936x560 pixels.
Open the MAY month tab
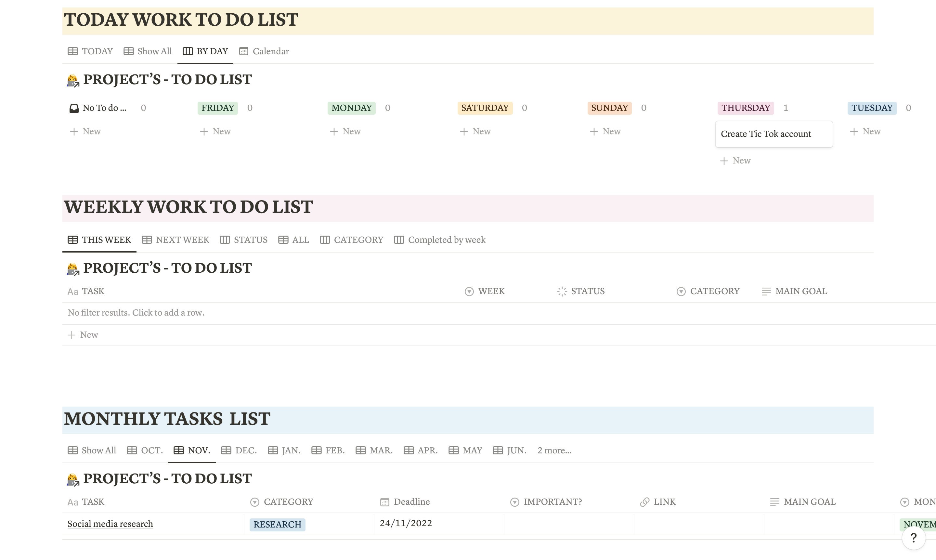(x=465, y=450)
